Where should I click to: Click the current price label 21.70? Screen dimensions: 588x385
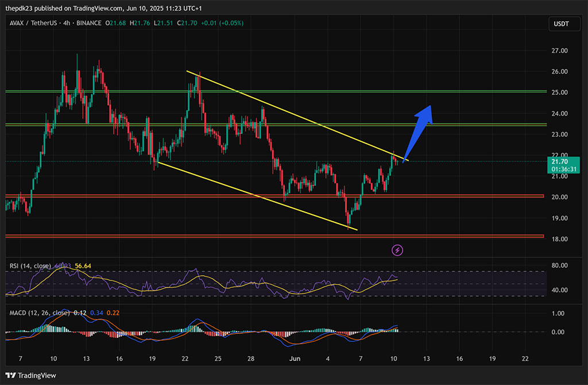(559, 161)
